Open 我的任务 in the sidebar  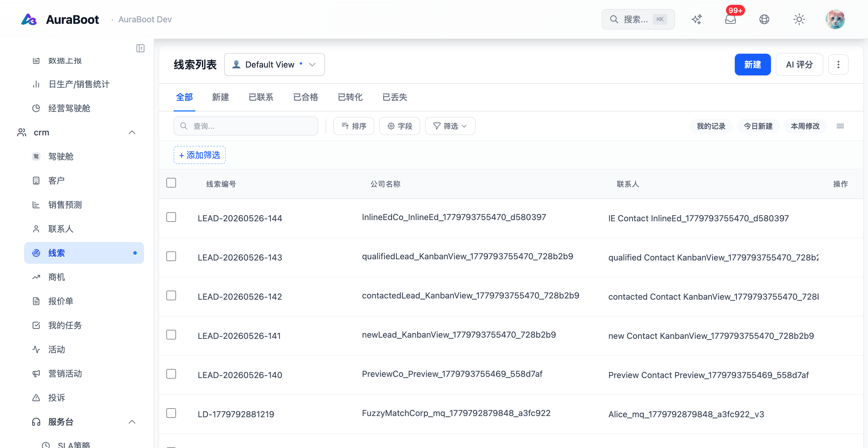[84, 325]
